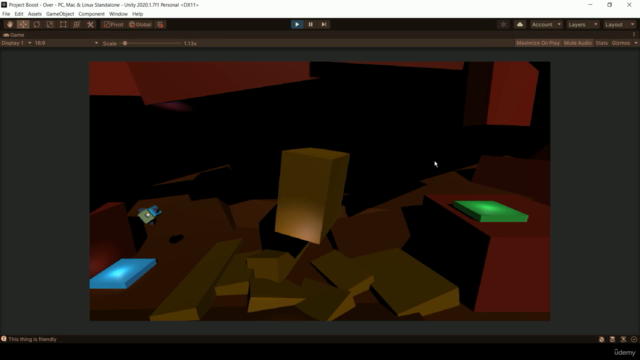Click the circular activity indicator in status bar
640x360 pixels.
pyautogui.click(x=634, y=339)
